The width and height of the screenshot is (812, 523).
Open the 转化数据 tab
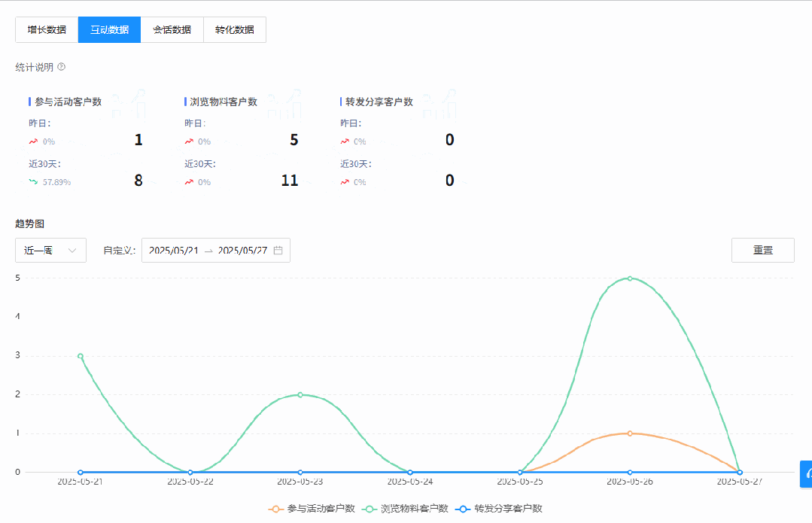[x=234, y=30]
